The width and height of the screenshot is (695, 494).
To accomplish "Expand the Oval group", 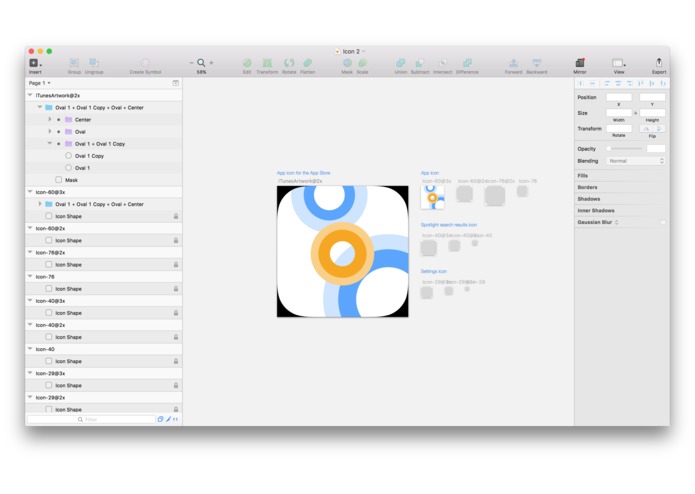I will click(x=50, y=132).
